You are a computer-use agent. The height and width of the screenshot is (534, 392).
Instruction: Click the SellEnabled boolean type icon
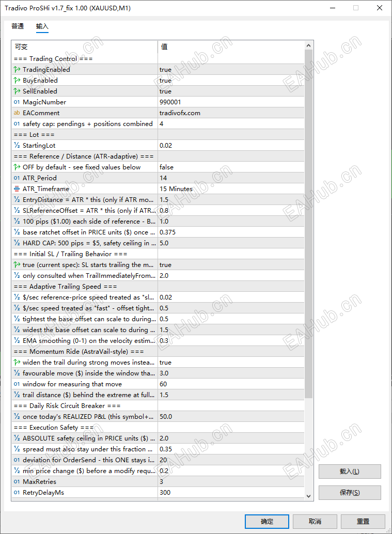click(17, 91)
